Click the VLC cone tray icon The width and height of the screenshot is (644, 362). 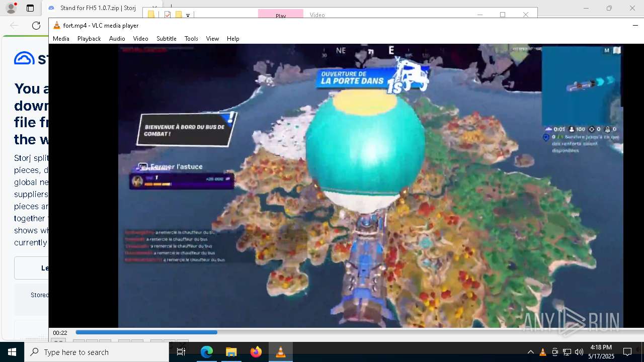coord(542,352)
